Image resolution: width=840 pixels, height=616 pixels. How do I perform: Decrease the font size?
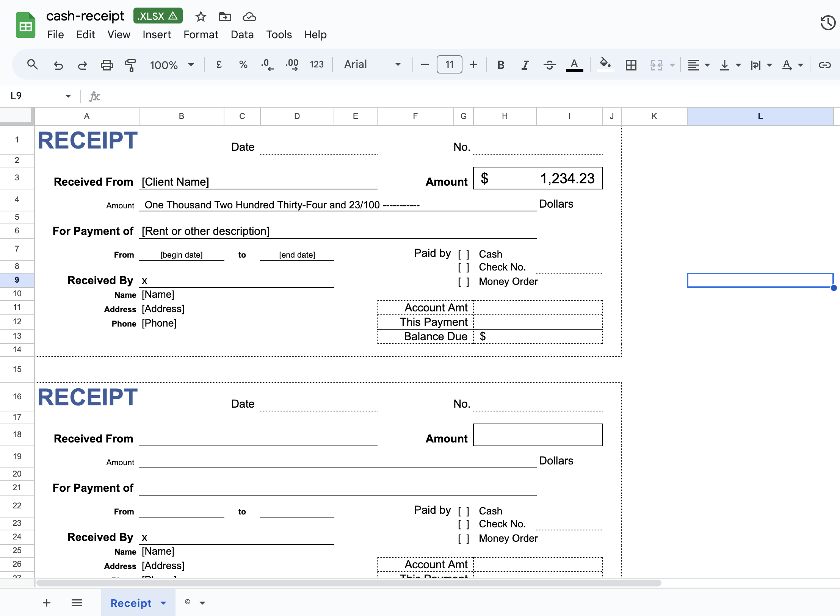pos(425,65)
